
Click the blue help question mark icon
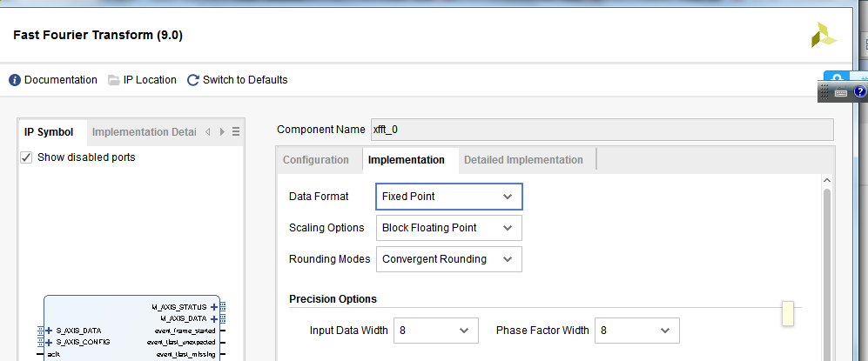click(x=859, y=91)
